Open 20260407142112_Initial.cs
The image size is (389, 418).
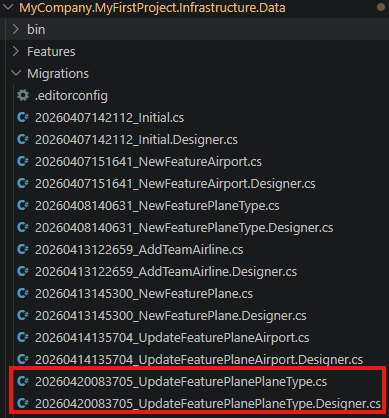pyautogui.click(x=109, y=118)
